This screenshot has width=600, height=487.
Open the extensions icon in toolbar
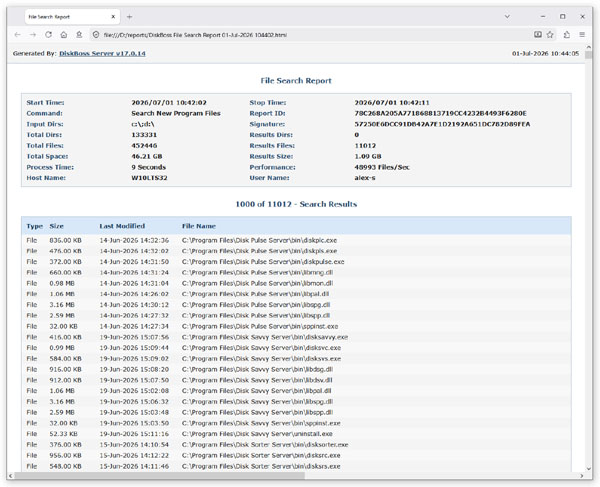click(567, 35)
